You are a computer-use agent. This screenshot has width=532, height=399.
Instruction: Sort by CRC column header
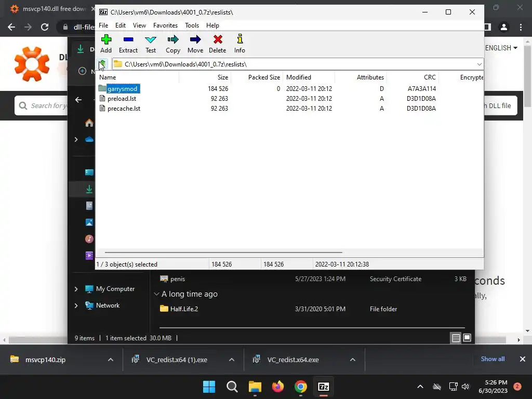pos(413,77)
